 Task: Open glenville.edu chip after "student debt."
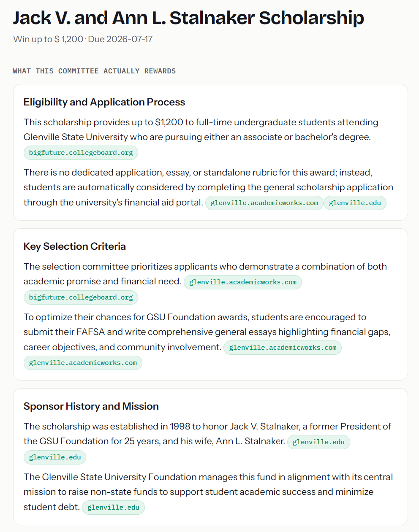tap(113, 508)
